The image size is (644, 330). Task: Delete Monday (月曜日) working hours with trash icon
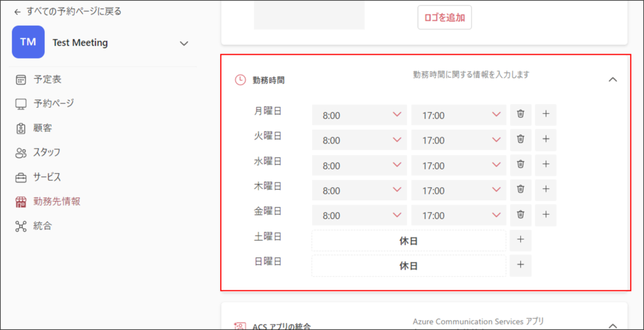click(x=520, y=115)
